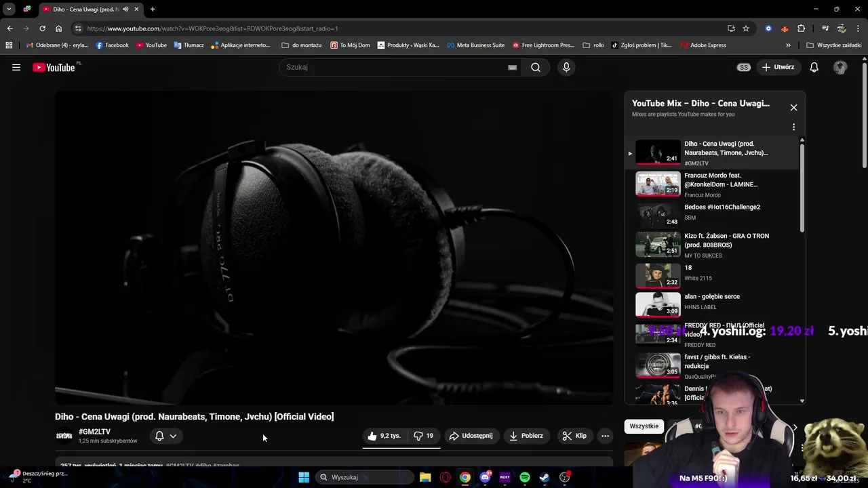Bookmark this page with the star icon
Image resolution: width=868 pixels, height=488 pixels.
pyautogui.click(x=746, y=28)
